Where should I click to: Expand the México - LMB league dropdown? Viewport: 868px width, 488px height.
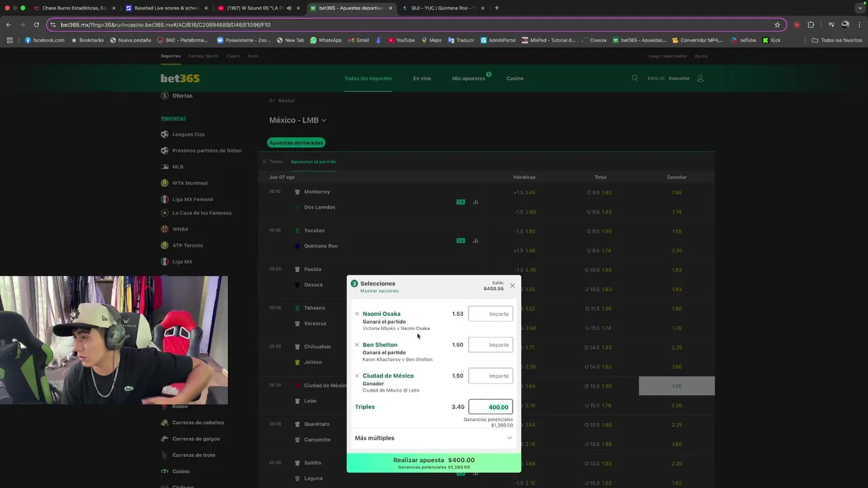(298, 120)
